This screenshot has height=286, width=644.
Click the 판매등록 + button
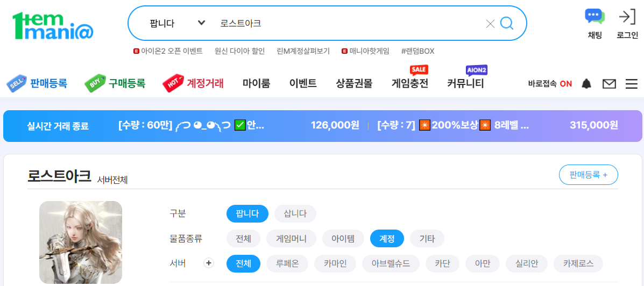(x=588, y=175)
